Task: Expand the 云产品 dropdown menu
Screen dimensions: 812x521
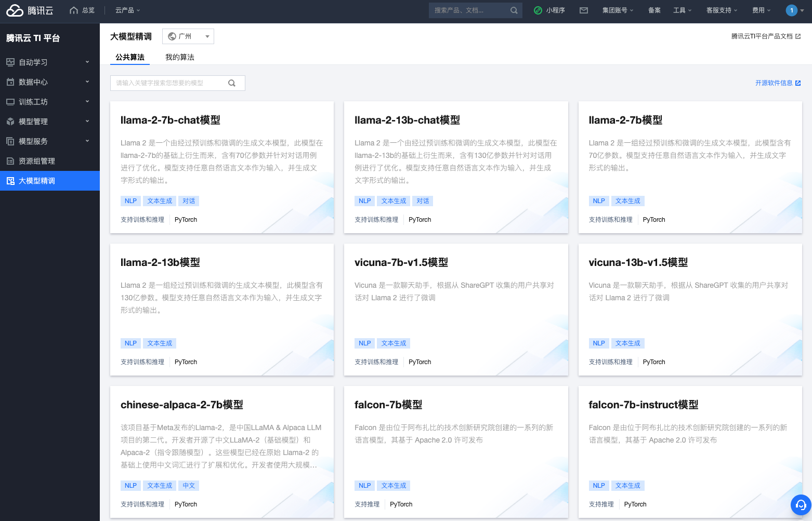Action: tap(127, 10)
